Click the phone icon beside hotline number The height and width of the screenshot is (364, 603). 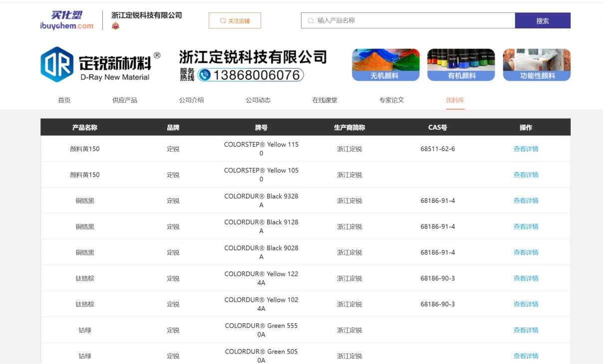[x=204, y=75]
